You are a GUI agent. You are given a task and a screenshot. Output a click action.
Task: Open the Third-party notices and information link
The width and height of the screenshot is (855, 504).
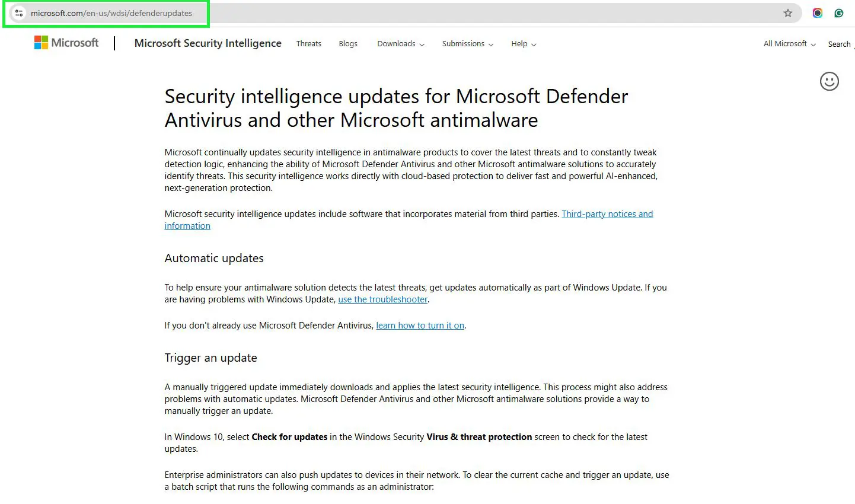click(x=607, y=213)
